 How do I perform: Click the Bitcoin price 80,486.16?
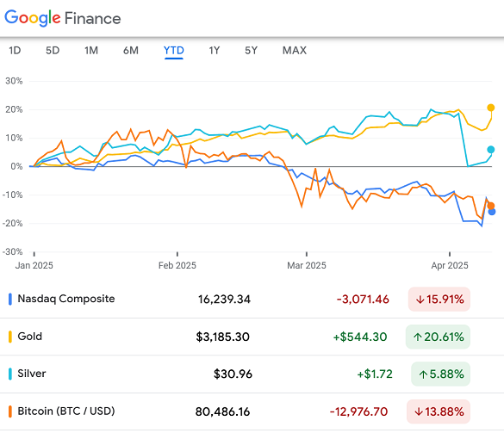coord(222,411)
